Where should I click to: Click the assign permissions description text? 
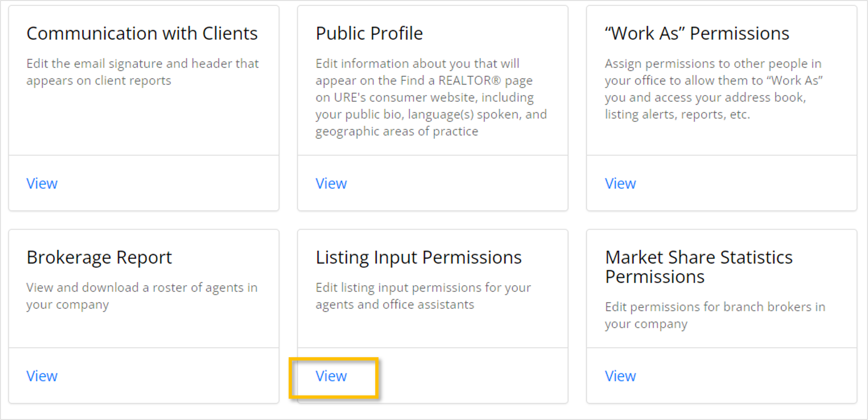(713, 89)
